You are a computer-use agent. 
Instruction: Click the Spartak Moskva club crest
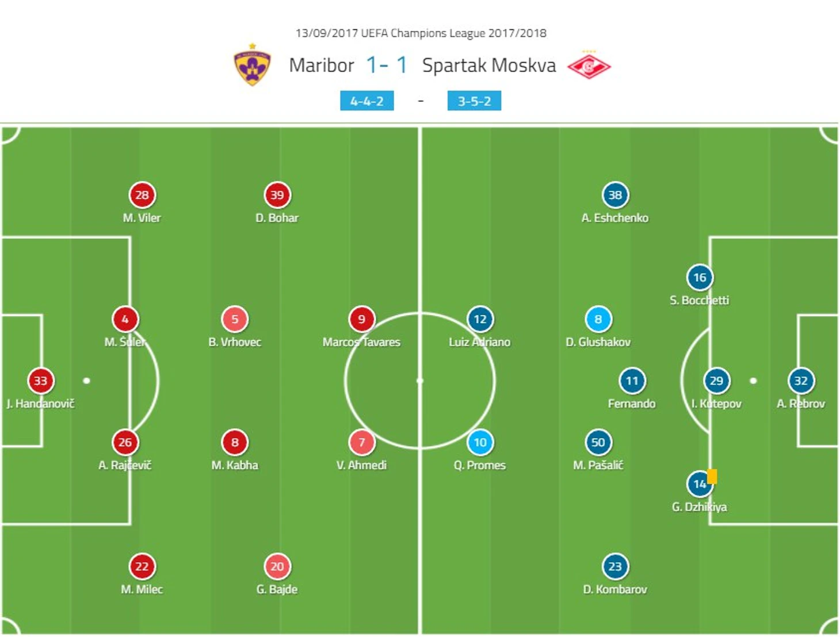[x=589, y=66]
